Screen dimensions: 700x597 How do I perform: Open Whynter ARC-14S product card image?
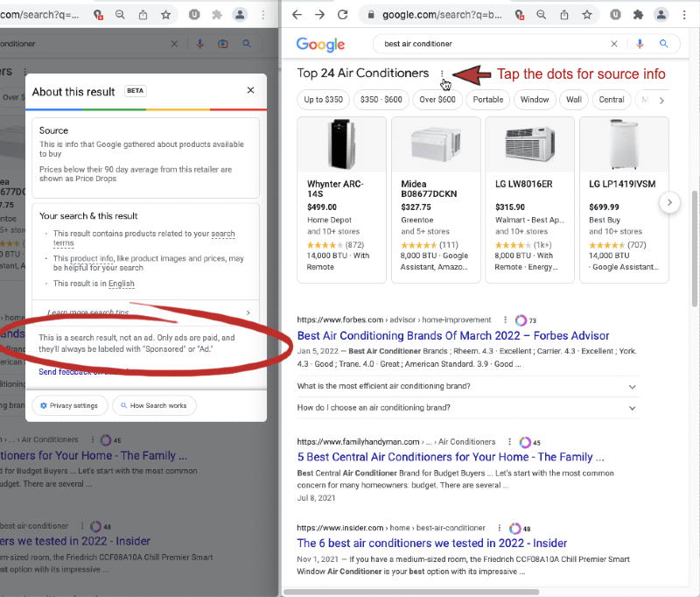point(341,144)
